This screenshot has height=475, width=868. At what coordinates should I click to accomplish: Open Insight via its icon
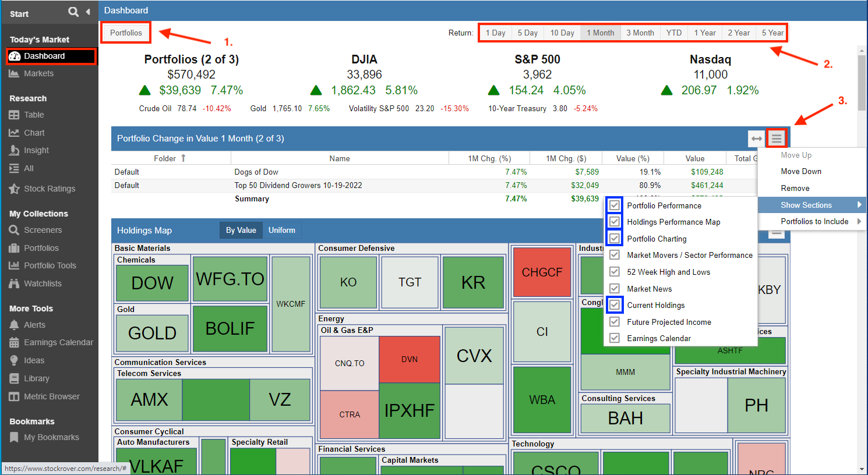(14, 150)
